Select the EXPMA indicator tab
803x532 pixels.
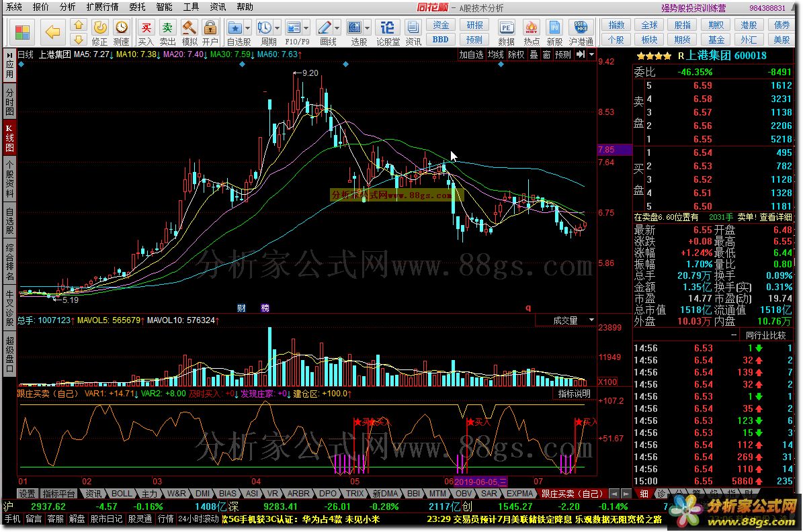[x=520, y=494]
